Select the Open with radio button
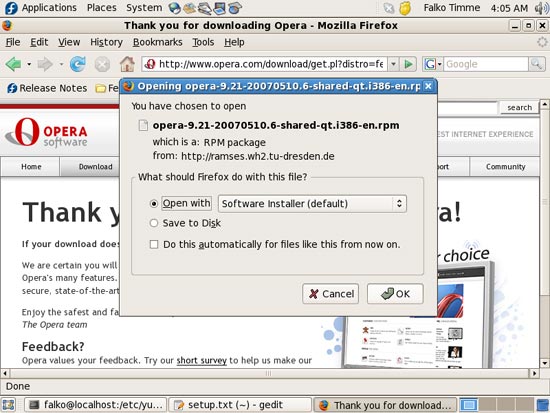 154,204
